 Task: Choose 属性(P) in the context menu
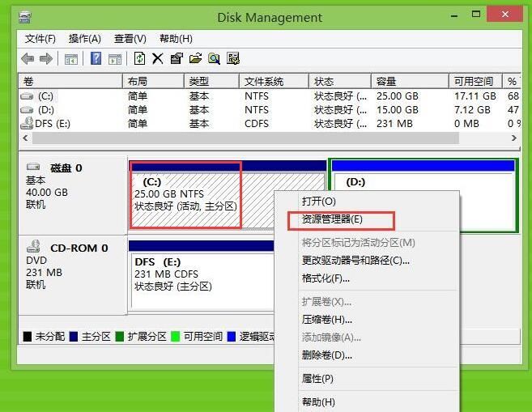point(367,379)
